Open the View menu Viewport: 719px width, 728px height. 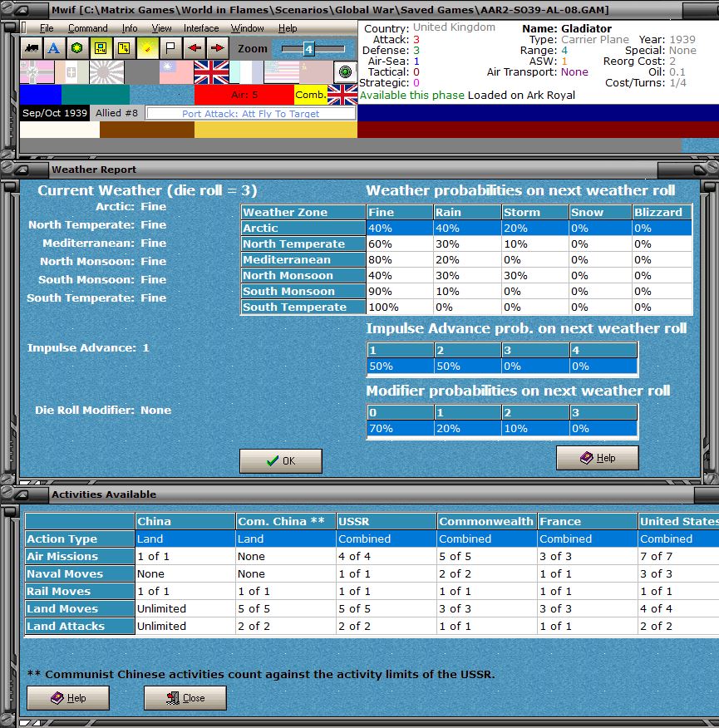point(161,28)
